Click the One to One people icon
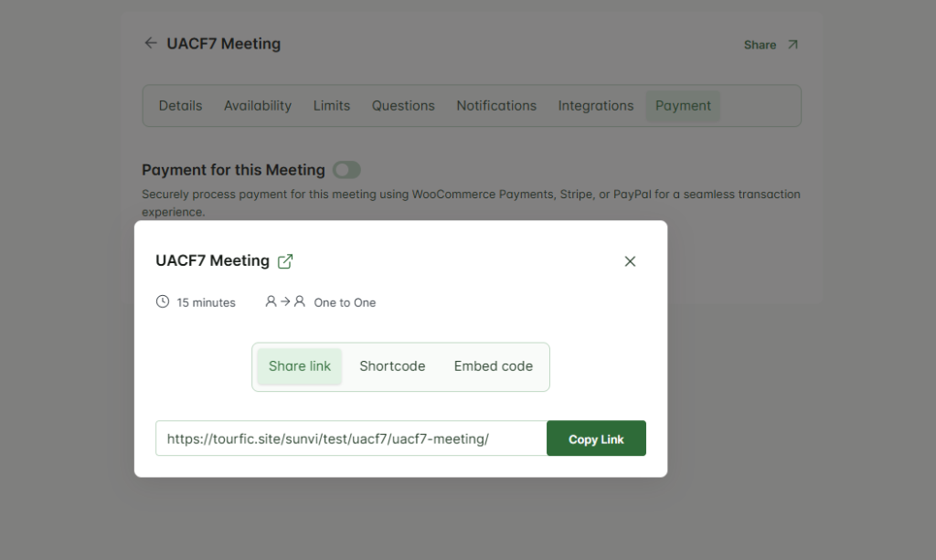 tap(285, 301)
